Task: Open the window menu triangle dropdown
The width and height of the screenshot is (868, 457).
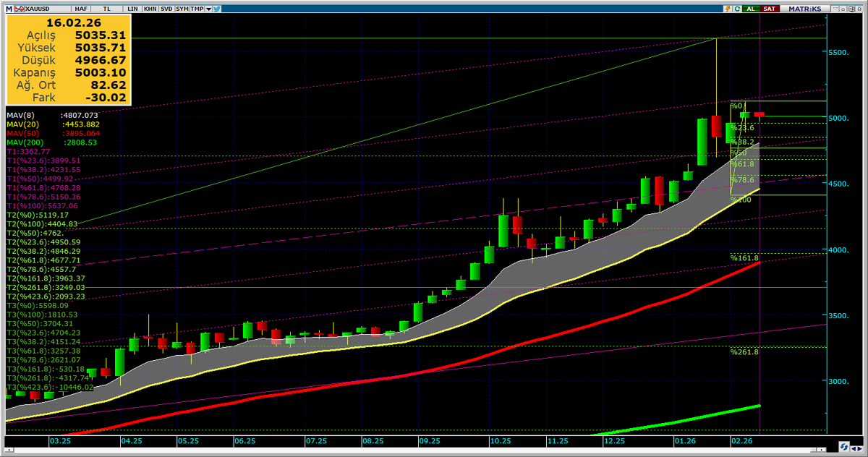Action: 835,9
